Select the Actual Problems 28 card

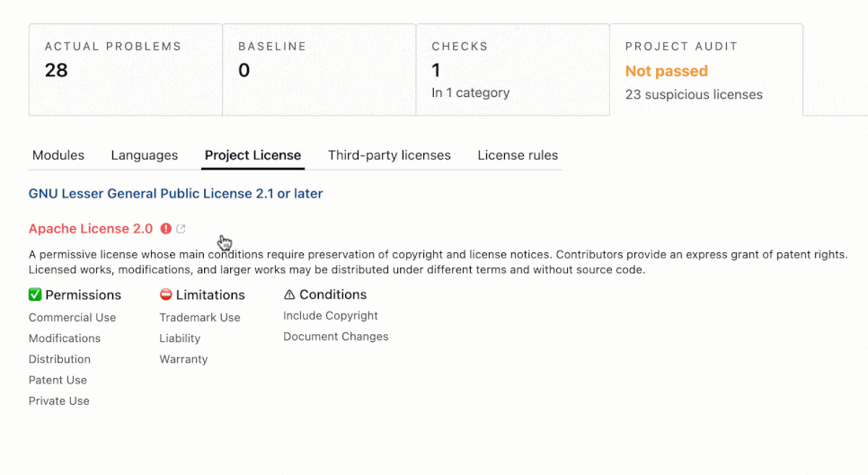click(x=126, y=70)
